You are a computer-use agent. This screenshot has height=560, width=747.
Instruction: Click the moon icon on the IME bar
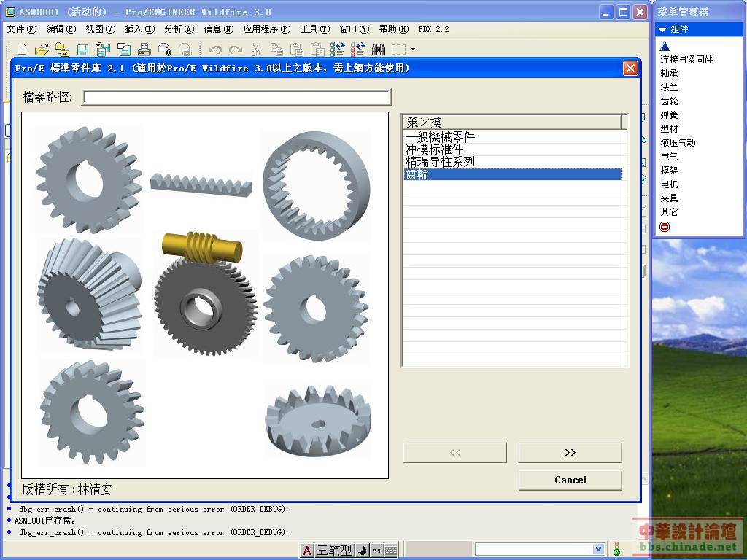[x=363, y=551]
